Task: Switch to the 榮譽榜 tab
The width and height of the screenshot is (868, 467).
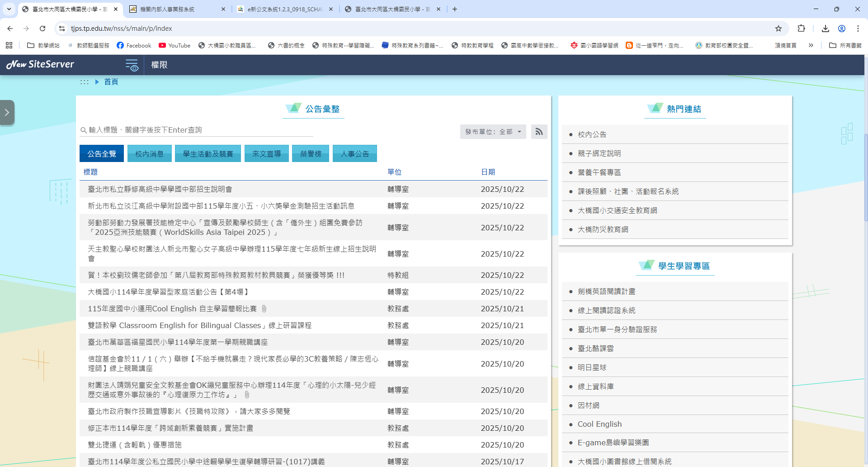Action: point(311,154)
